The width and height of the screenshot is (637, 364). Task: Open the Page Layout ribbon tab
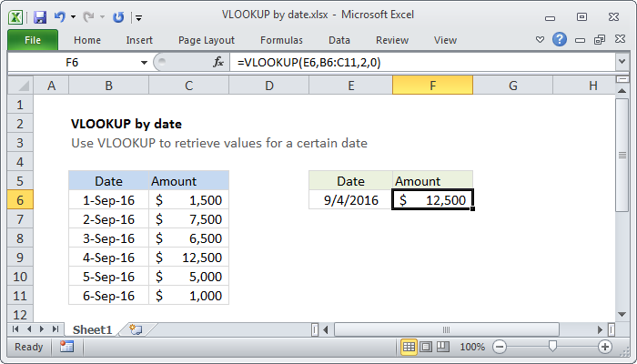207,40
